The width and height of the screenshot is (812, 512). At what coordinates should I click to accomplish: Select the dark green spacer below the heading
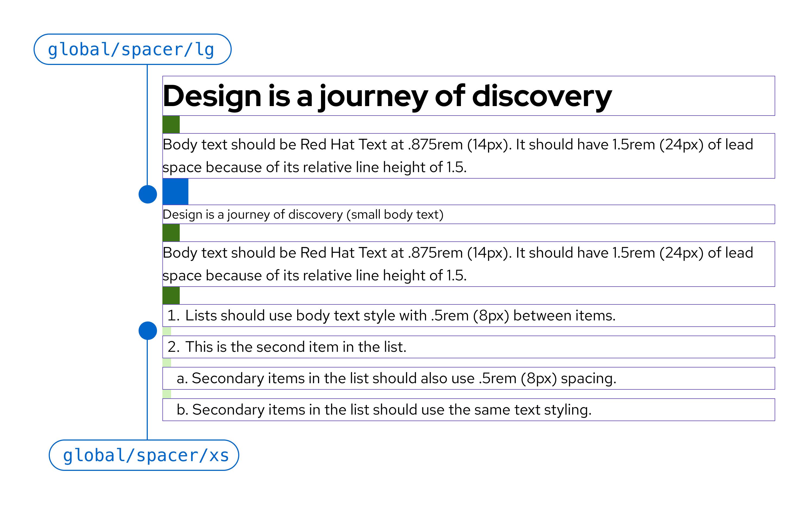click(x=171, y=124)
